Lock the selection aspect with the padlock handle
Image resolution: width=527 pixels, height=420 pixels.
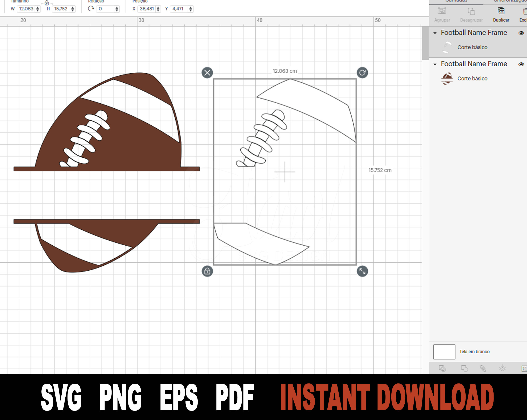point(207,271)
